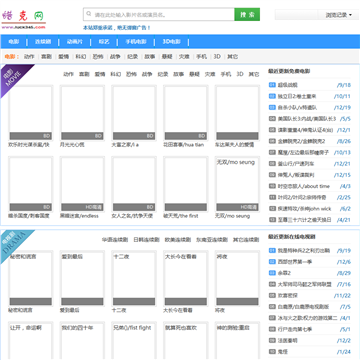Click rank badge beside 釜山行/尸速列车
360x360 pixels.
pyautogui.click(x=272, y=164)
